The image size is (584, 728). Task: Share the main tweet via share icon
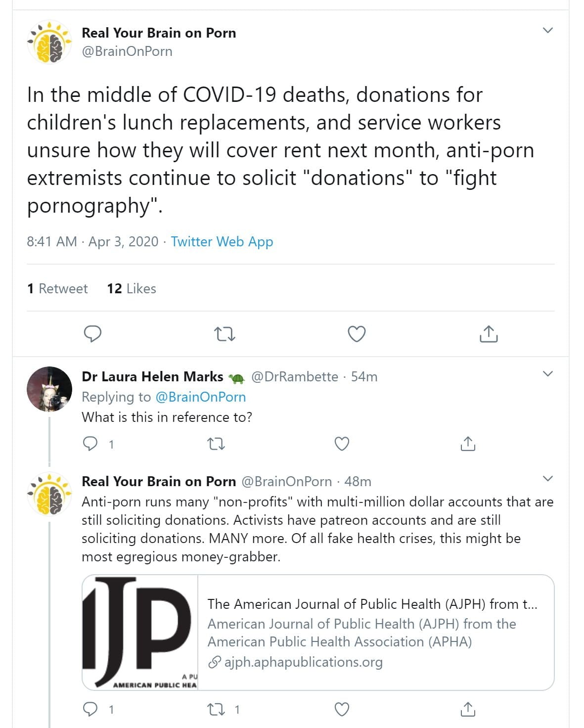pyautogui.click(x=489, y=334)
